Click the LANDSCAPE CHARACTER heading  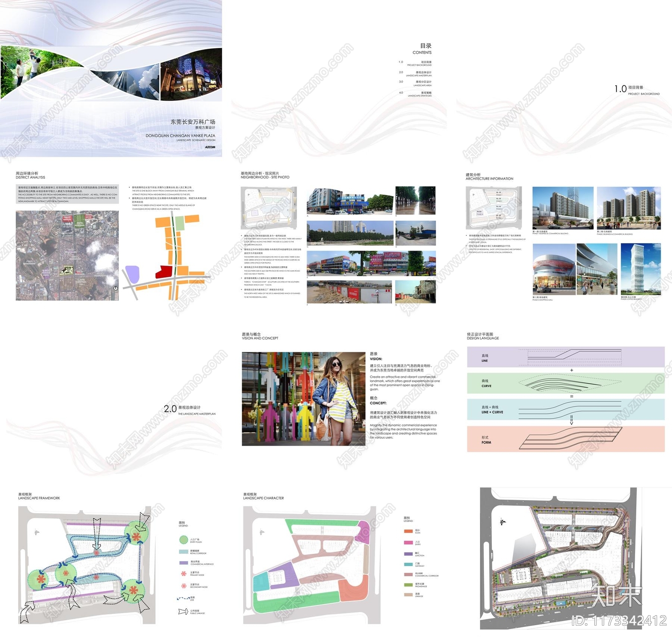(x=264, y=498)
